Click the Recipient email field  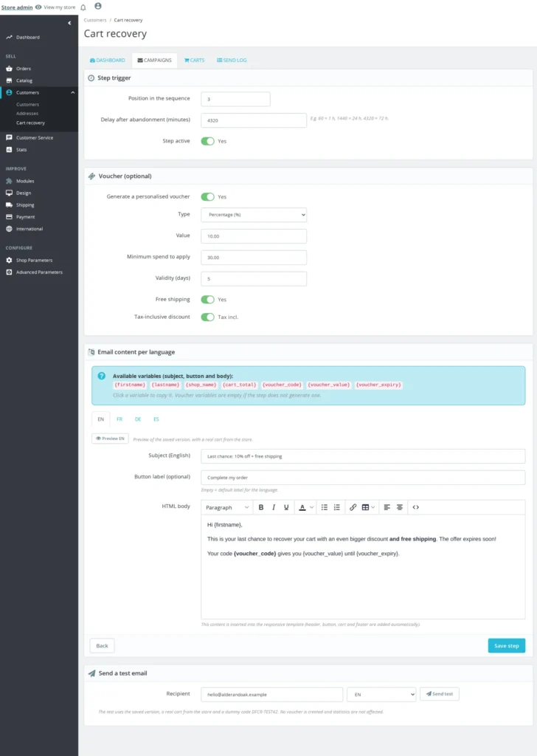click(x=272, y=694)
